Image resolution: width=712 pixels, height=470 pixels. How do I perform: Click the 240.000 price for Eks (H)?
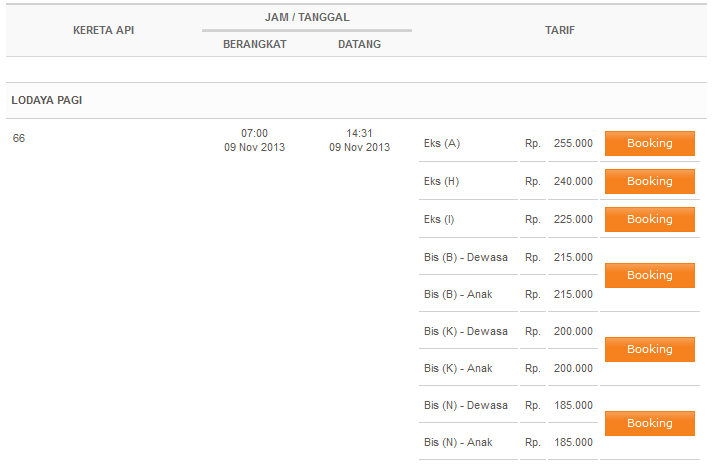tap(573, 182)
